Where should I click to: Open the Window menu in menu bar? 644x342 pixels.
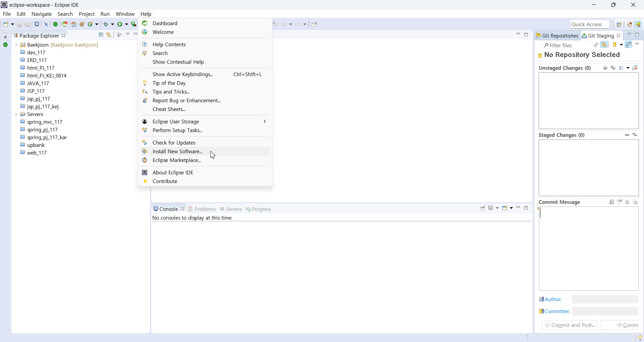click(125, 14)
